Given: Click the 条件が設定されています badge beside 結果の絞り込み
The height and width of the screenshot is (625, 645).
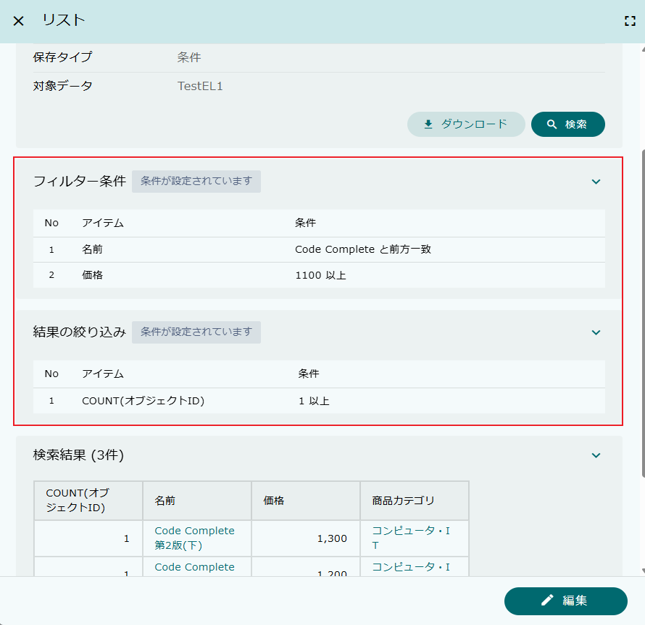Looking at the screenshot, I should pyautogui.click(x=196, y=332).
